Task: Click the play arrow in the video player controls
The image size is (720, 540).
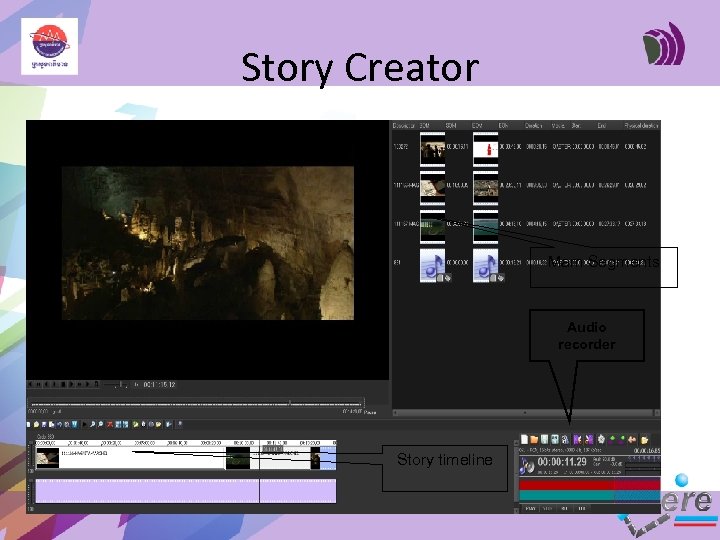Action: (71, 384)
